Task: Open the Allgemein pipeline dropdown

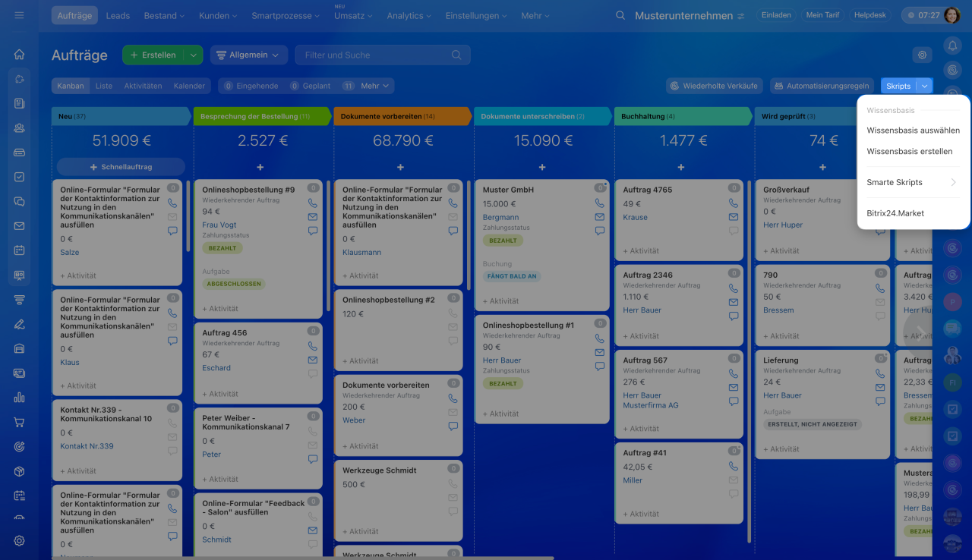Action: 248,55
